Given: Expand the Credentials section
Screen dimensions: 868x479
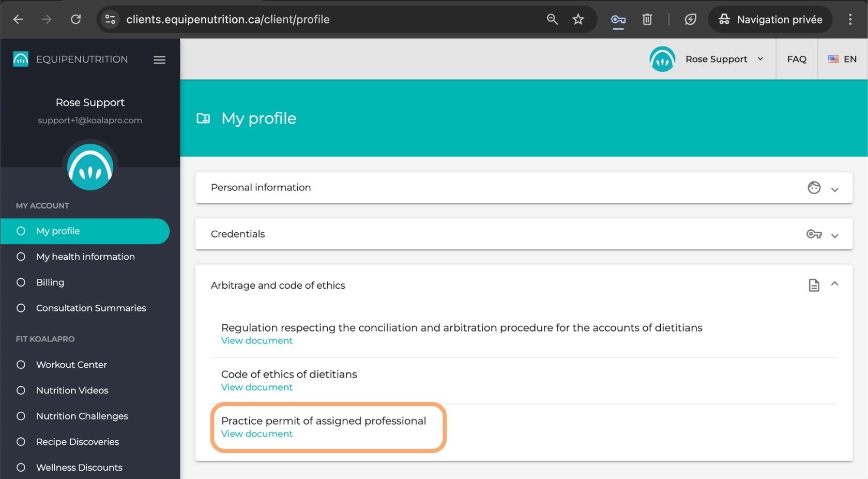Looking at the screenshot, I should [x=834, y=236].
